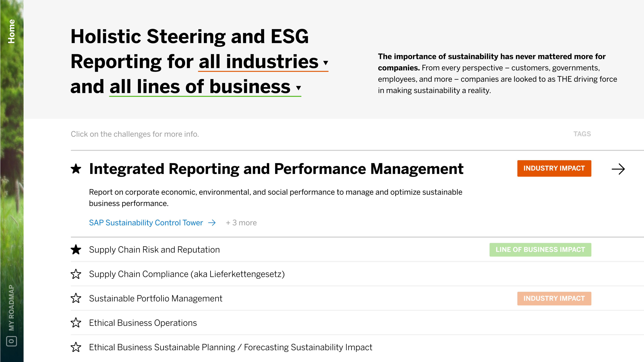Screen dimensions: 644x362
Task: Open details via the large right arrow
Action: coord(618,169)
